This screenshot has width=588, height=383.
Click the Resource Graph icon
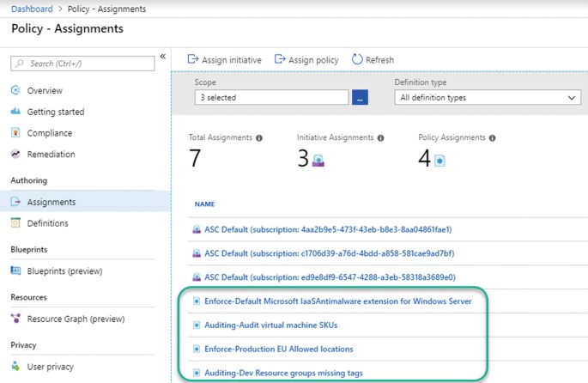click(x=15, y=319)
